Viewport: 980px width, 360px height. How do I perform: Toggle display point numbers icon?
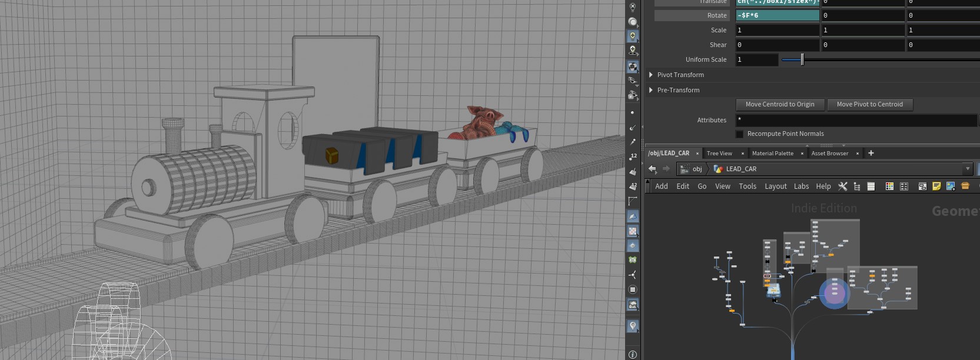point(633,156)
